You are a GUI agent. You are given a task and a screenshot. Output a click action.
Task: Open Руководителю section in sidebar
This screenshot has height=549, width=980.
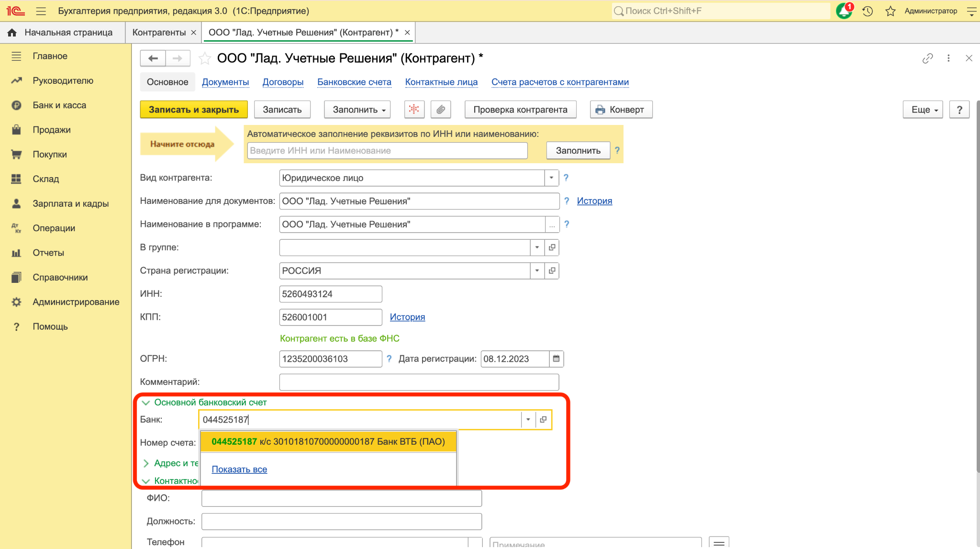(x=63, y=80)
